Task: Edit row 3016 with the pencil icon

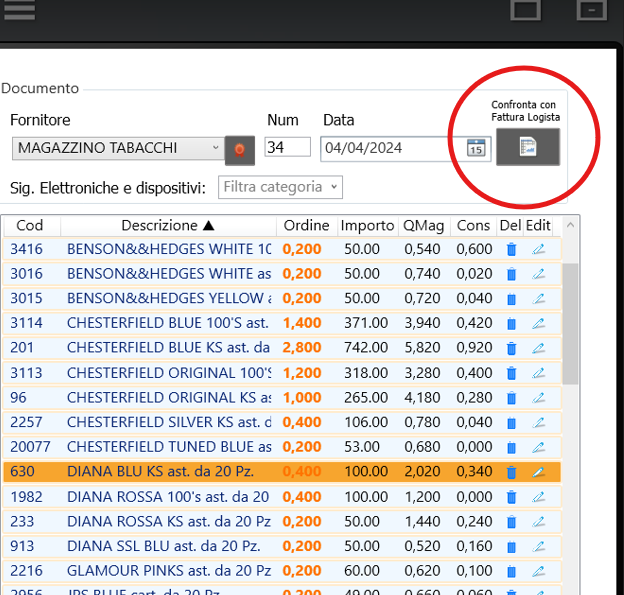Action: pos(538,274)
